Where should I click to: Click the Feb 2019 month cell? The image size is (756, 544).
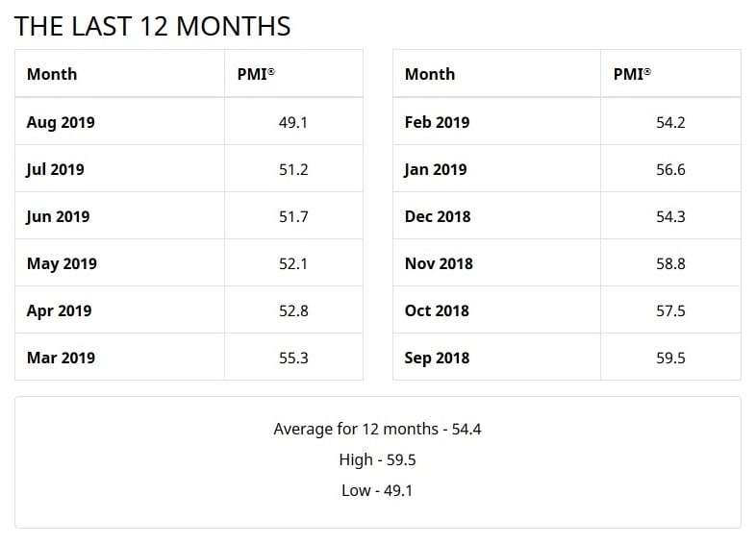coord(496,121)
